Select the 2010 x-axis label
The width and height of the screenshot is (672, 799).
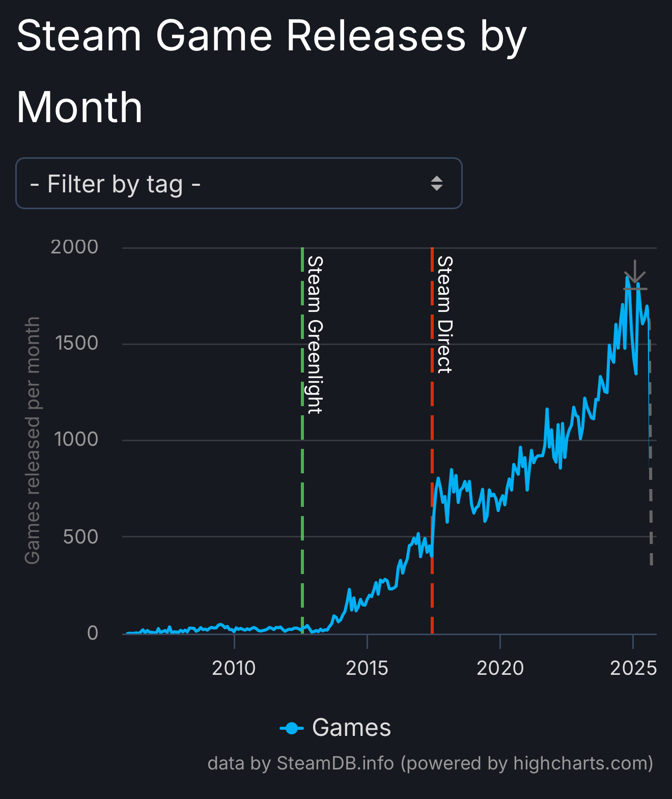234,668
